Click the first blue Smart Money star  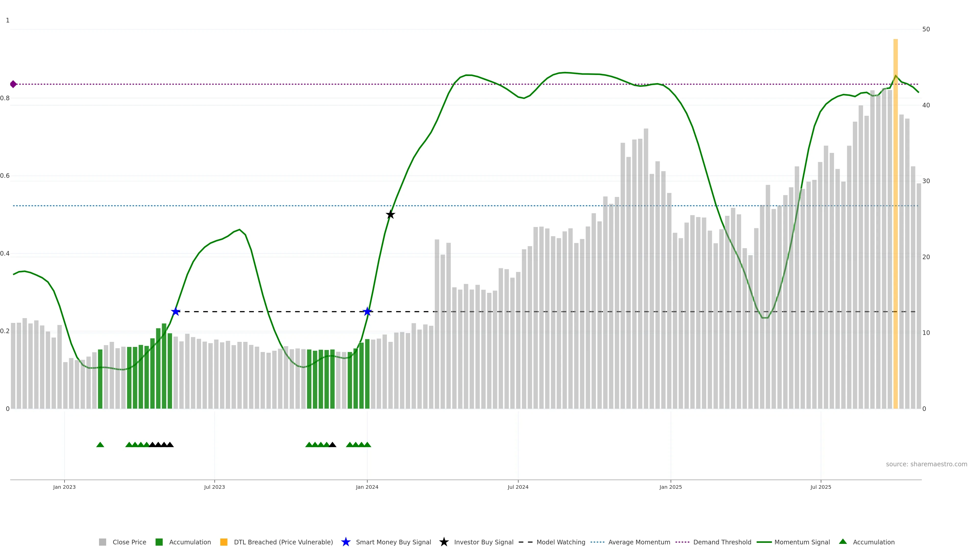coord(175,311)
